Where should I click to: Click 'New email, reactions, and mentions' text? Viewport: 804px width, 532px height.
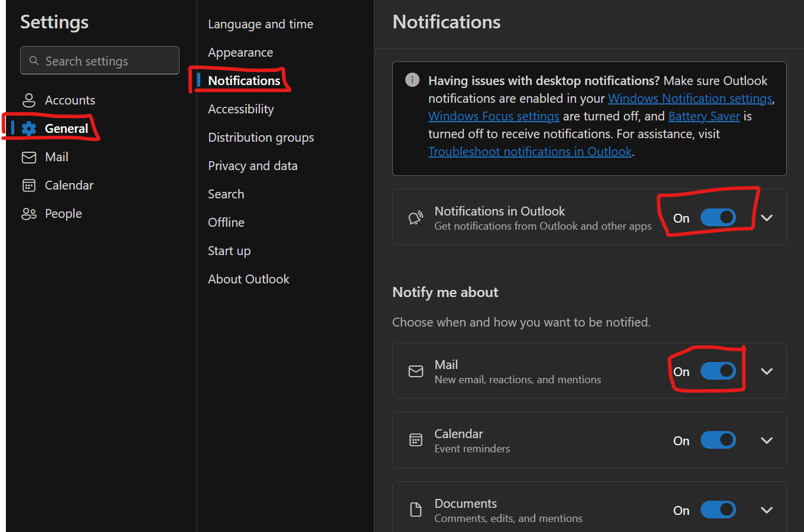[x=518, y=380]
